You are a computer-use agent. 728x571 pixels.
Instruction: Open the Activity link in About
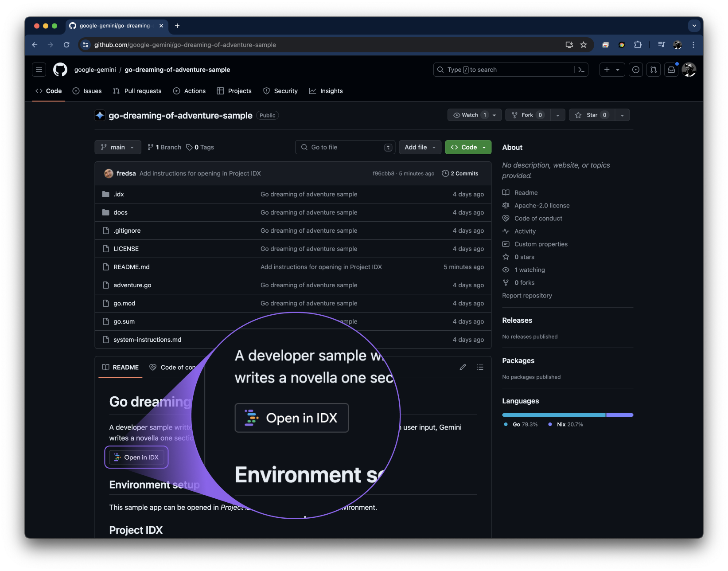coord(525,231)
